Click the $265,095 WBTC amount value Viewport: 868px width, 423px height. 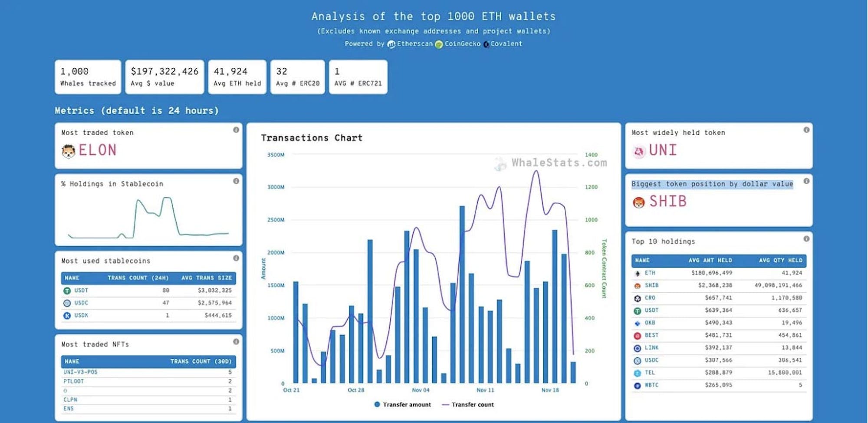pyautogui.click(x=719, y=385)
